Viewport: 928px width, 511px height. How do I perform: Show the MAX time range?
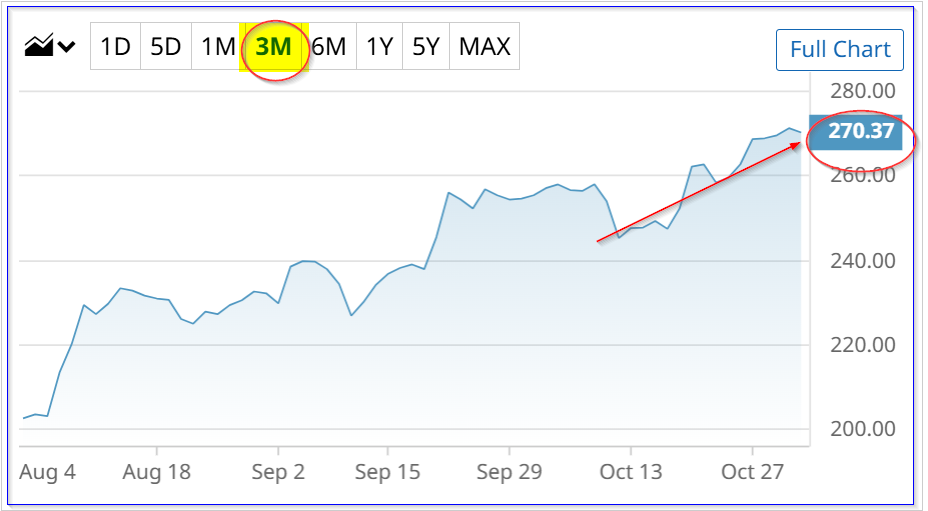484,47
